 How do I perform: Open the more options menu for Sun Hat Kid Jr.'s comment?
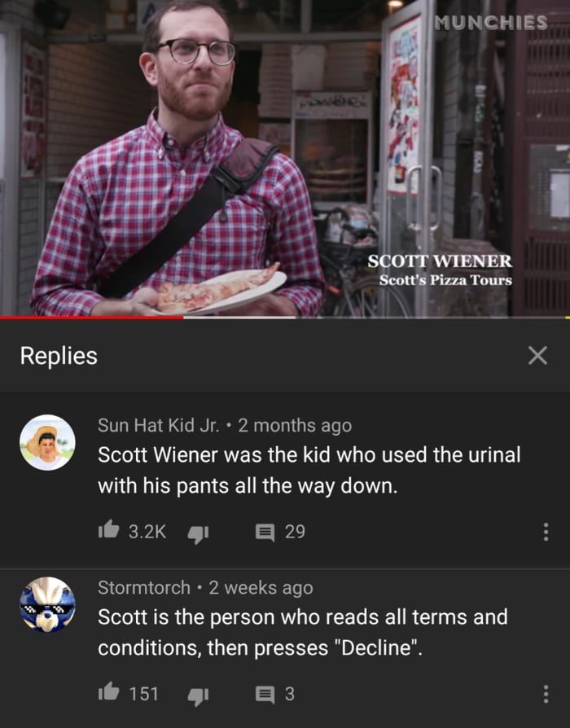pyautogui.click(x=546, y=532)
